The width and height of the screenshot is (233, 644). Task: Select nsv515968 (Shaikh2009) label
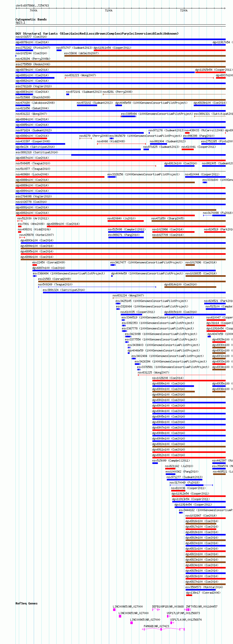pos(33,97)
